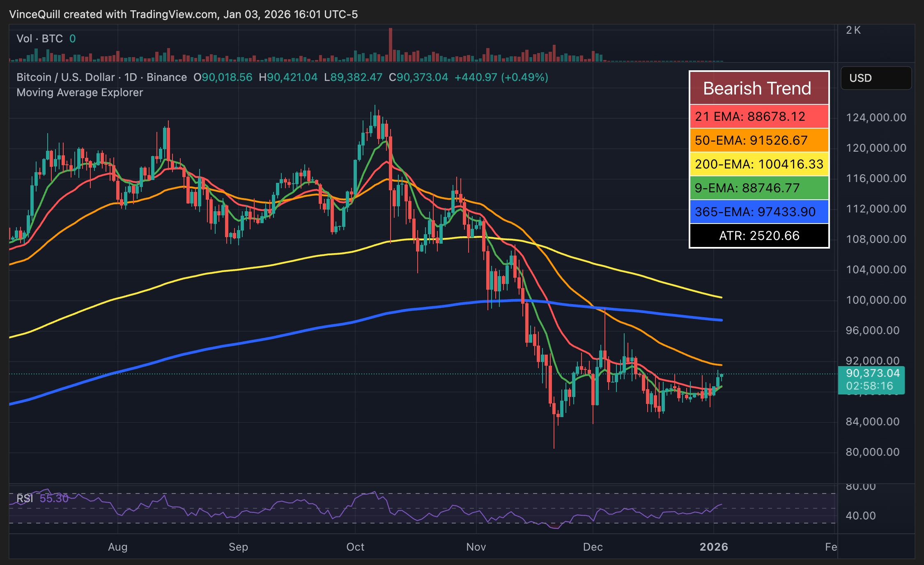Click the Vol · BTC indicator label
This screenshot has width=924, height=565.
coord(39,39)
